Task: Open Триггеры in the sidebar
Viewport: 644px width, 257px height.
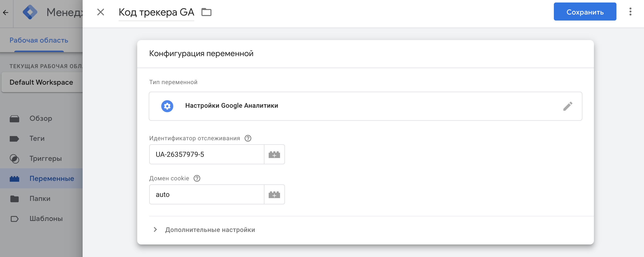Action: coord(41,158)
